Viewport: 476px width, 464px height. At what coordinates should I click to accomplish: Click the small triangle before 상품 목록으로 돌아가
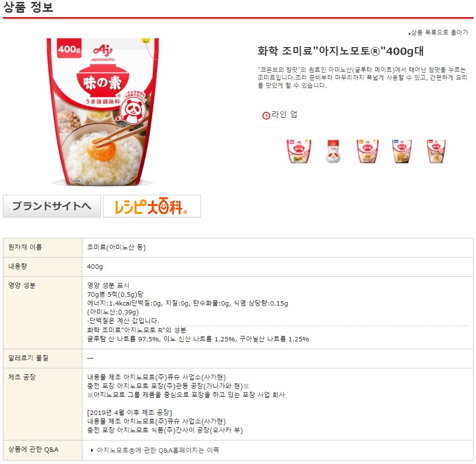click(x=409, y=33)
